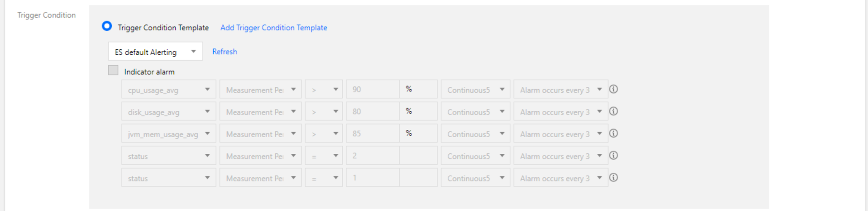Expand the disk_usage_avg metric dropdown

pyautogui.click(x=168, y=112)
